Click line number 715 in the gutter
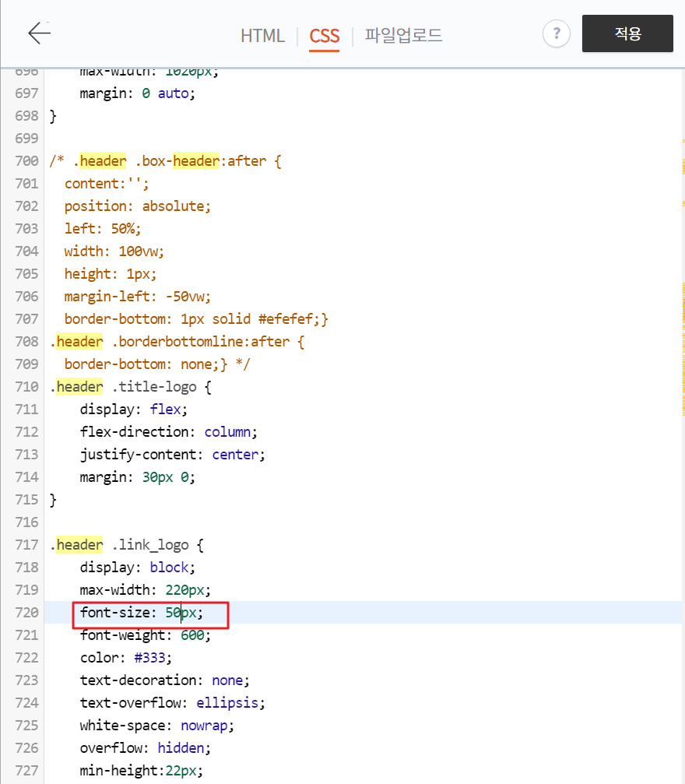 (26, 500)
